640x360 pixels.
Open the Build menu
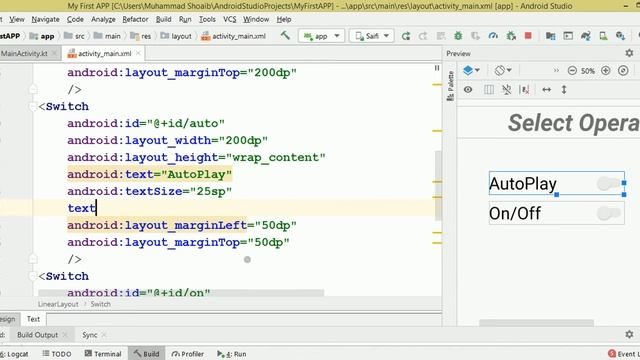point(163,19)
